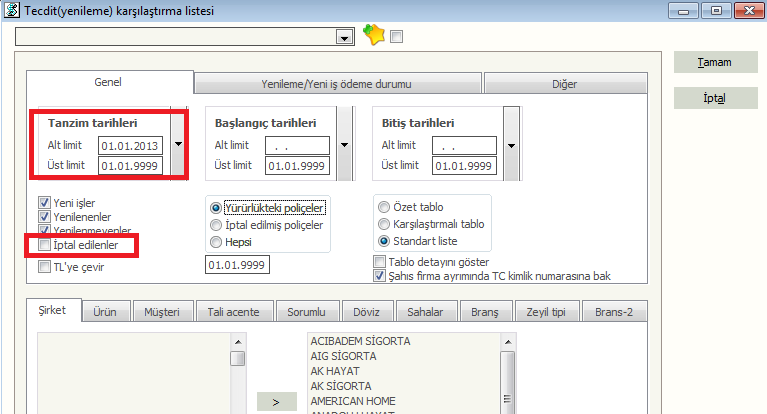Viewport: 767px width, 414px height.
Task: Select the Hepsi radio button
Action: click(216, 241)
